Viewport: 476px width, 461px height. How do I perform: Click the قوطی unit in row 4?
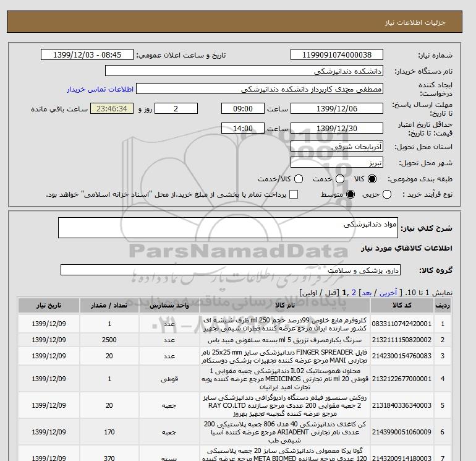click(169, 379)
